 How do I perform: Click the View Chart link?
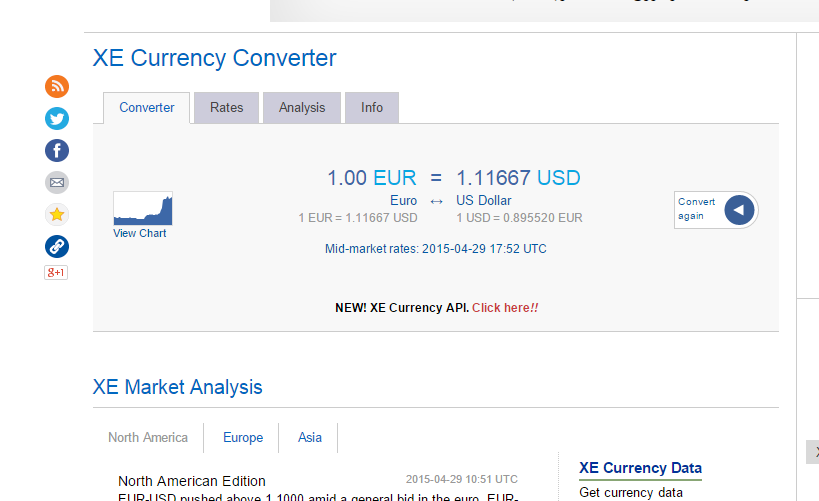tap(139, 234)
